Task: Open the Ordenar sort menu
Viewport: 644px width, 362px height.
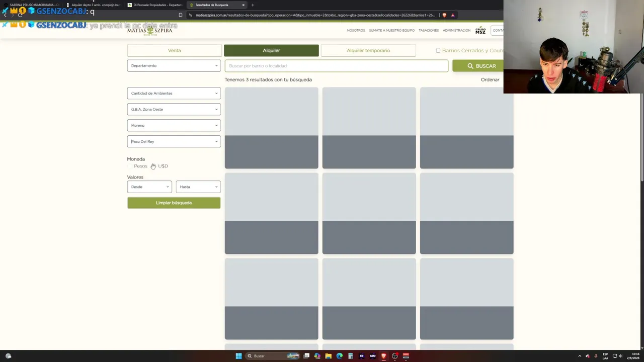Action: (490, 79)
